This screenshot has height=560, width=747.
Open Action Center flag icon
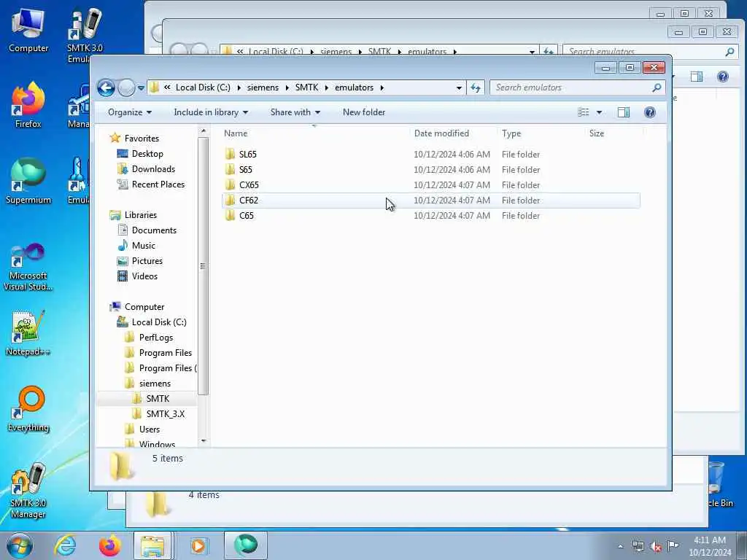coord(673,545)
